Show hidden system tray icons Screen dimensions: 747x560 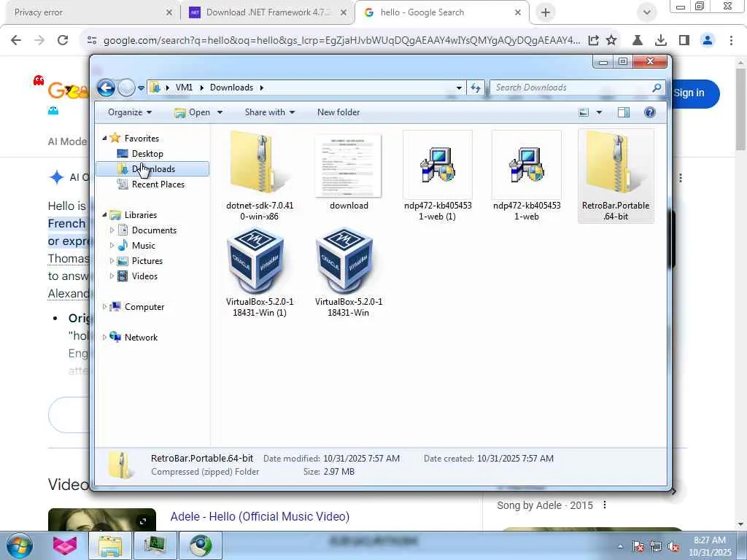[x=620, y=546]
